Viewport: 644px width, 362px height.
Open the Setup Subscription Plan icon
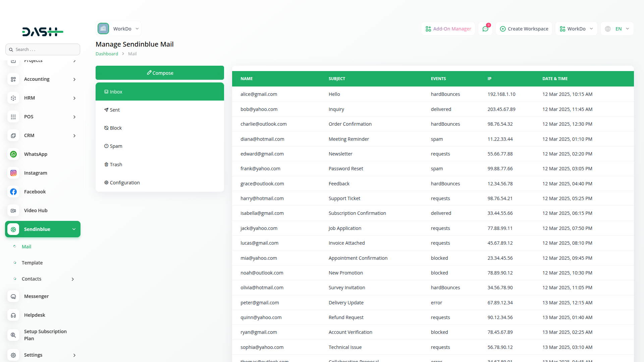(13, 335)
